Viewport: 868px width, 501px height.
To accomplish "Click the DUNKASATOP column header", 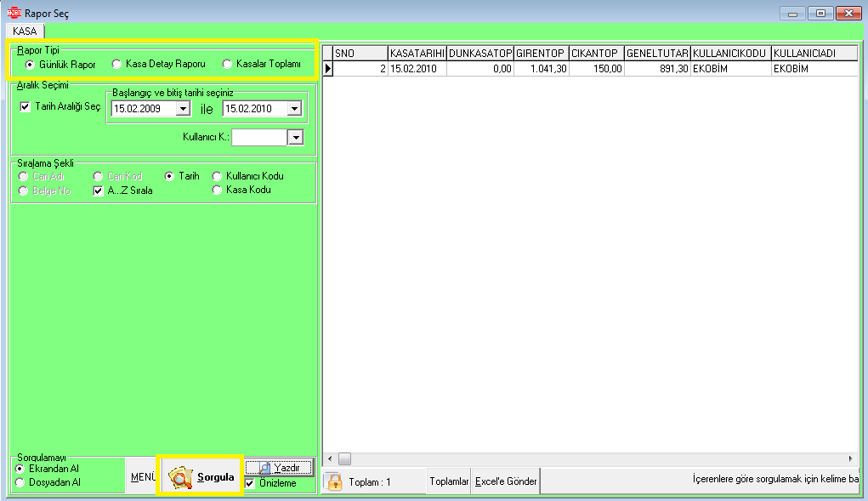I will pos(480,53).
